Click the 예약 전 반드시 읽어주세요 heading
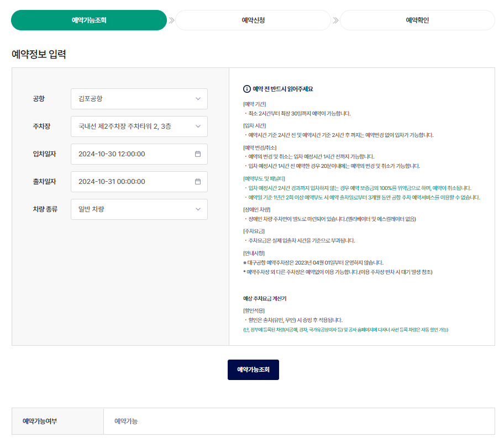 pyautogui.click(x=283, y=89)
